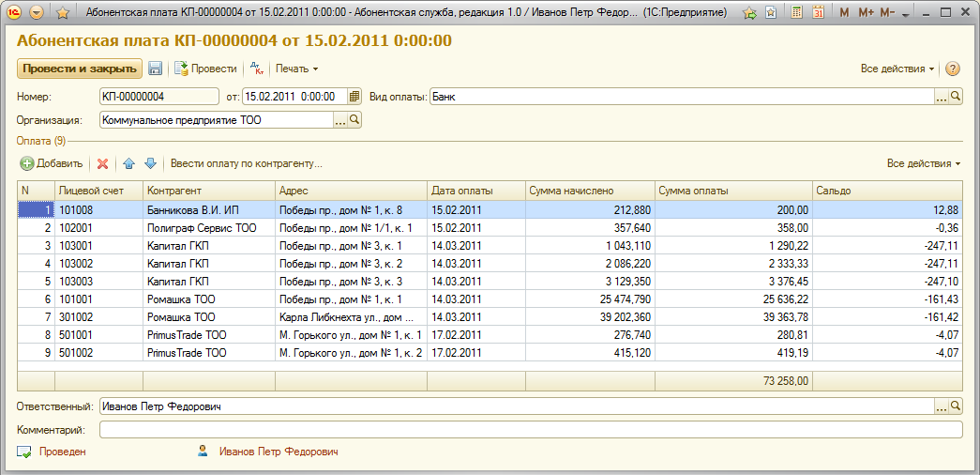Open search magnifier for Вид оплаты field
Viewport: 980px width, 475px height.
[x=956, y=97]
